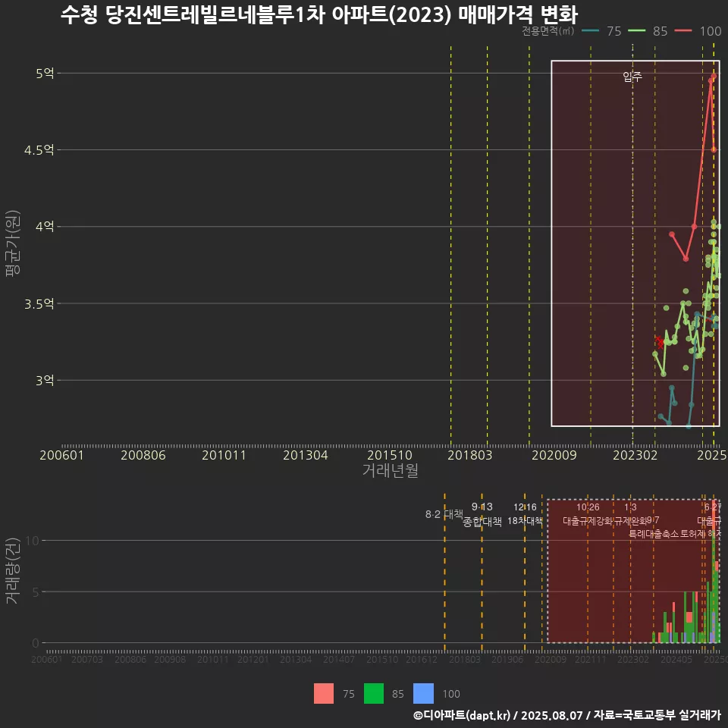
Task: Click the red X markers near 3.25억
Action: [x=659, y=342]
